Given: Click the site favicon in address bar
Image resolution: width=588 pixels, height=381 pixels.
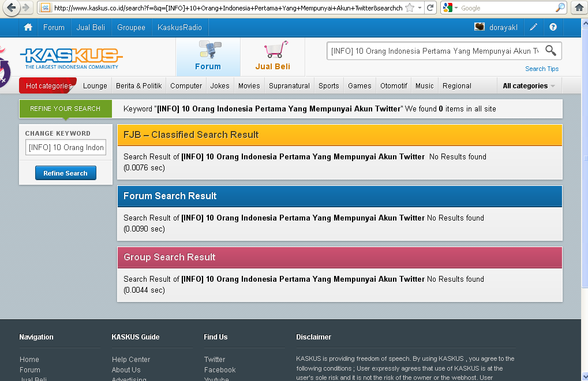Looking at the screenshot, I should coord(46,8).
